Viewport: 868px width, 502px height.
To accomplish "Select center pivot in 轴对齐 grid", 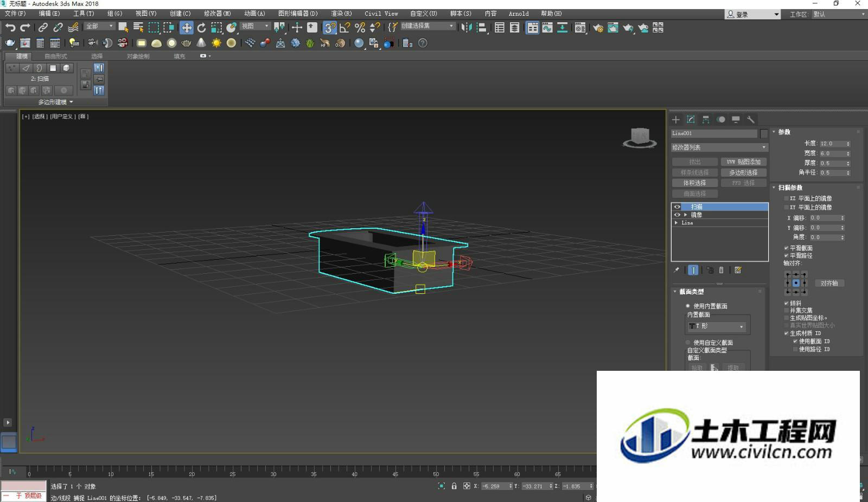I will point(796,283).
